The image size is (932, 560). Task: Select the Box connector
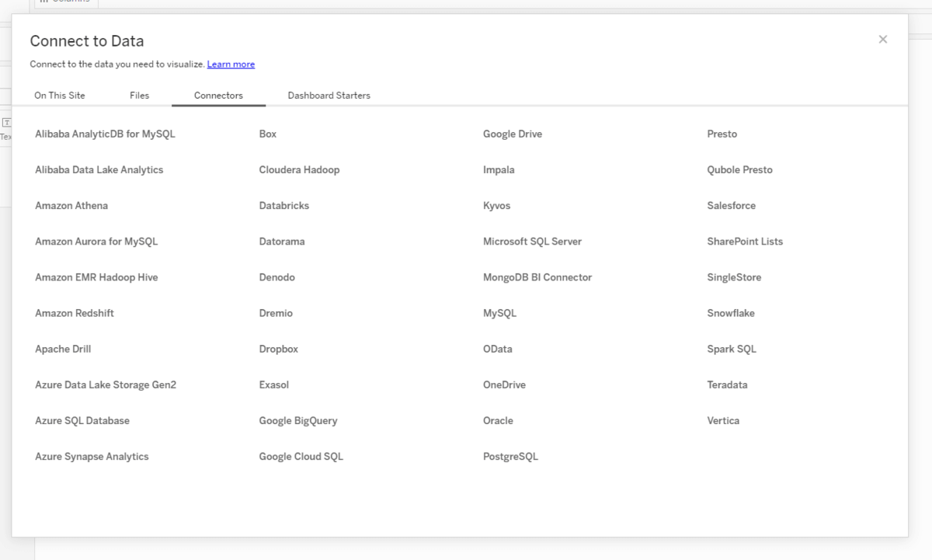268,134
